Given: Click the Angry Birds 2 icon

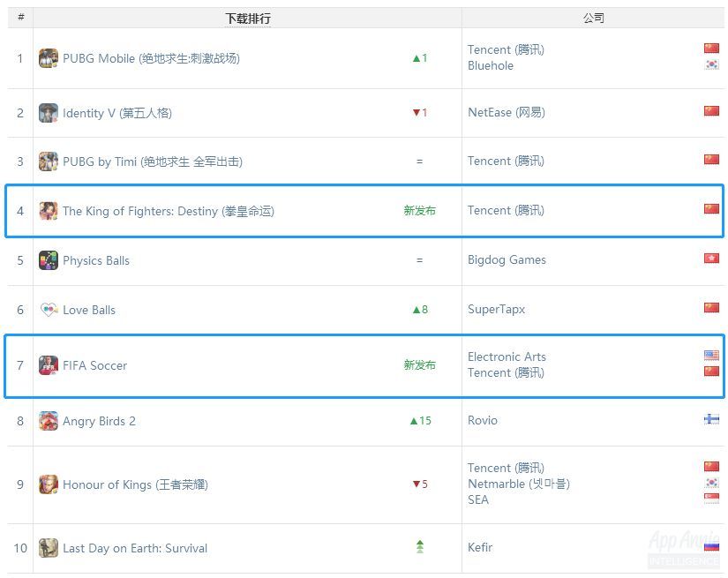Looking at the screenshot, I should (49, 421).
